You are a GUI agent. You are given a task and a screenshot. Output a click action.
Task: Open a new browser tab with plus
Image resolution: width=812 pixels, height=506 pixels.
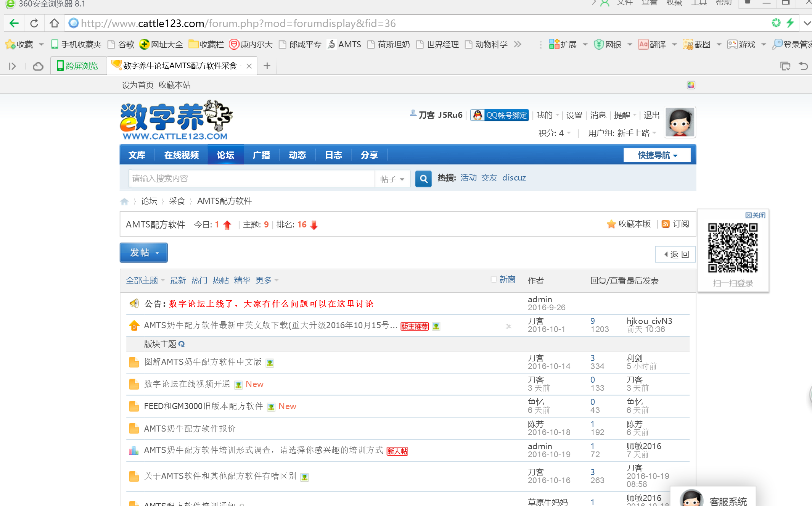267,66
